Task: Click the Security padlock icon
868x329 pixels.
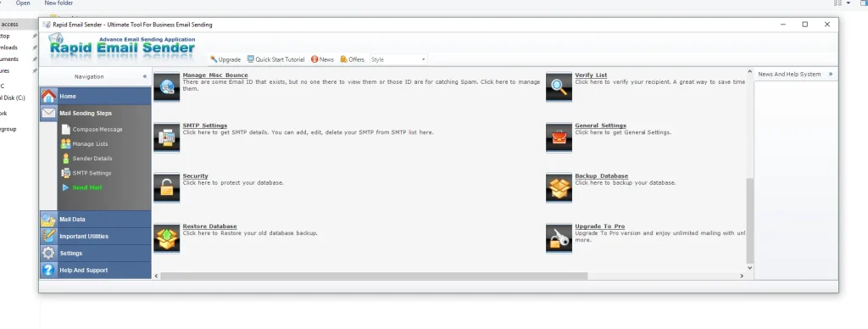Action: 167,187
